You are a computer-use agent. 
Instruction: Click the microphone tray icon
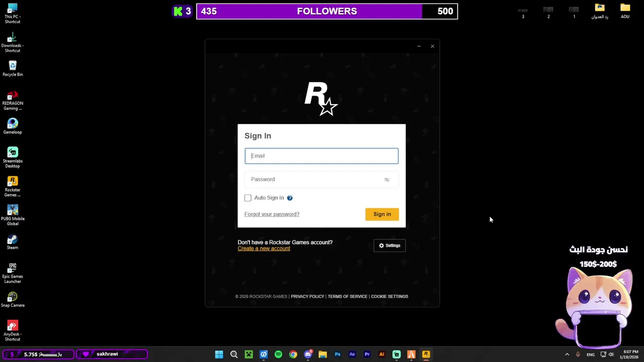coord(578,354)
